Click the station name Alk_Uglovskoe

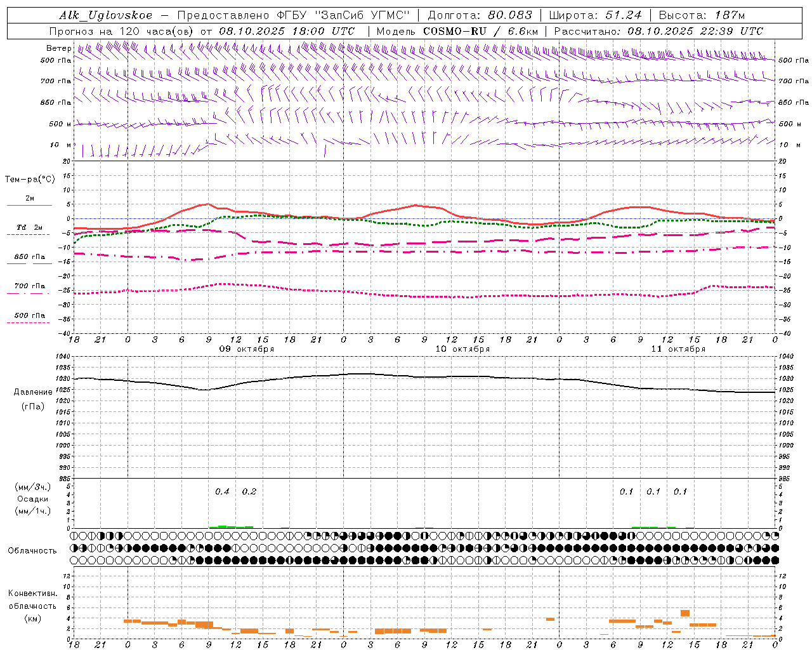(x=106, y=15)
